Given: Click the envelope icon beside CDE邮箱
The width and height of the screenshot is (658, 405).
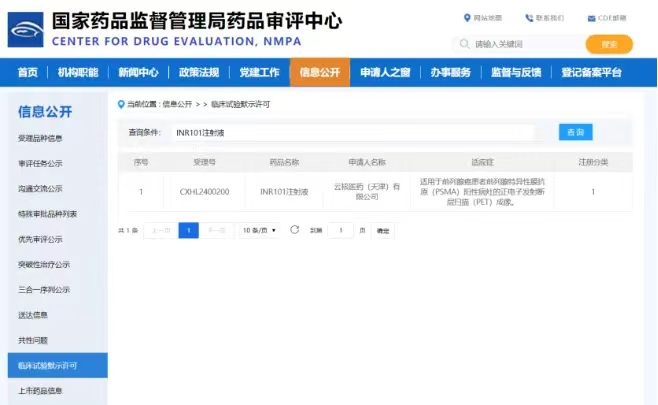Looking at the screenshot, I should 591,18.
